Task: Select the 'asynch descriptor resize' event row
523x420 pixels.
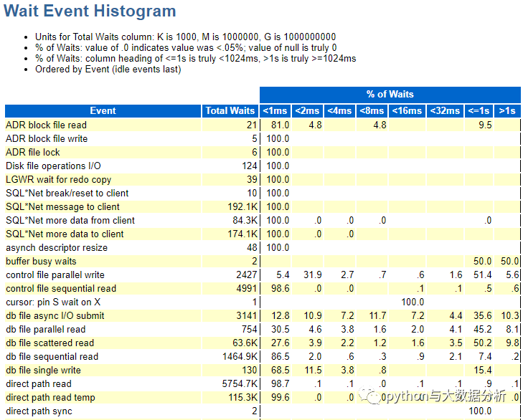Action: (57, 248)
